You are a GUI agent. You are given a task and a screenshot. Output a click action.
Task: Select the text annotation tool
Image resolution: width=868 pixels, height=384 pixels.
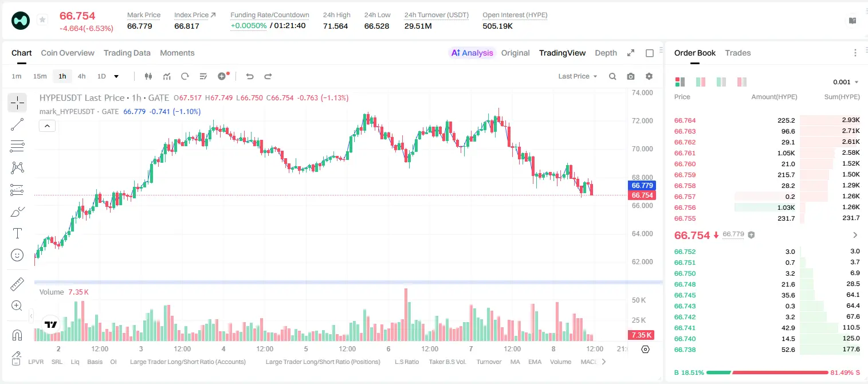pyautogui.click(x=17, y=233)
